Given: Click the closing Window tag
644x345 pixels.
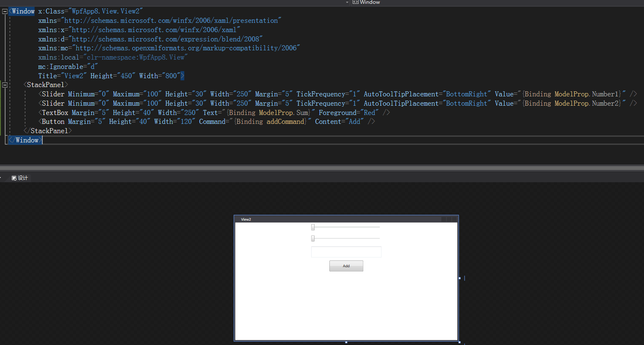Looking at the screenshot, I should (x=25, y=140).
